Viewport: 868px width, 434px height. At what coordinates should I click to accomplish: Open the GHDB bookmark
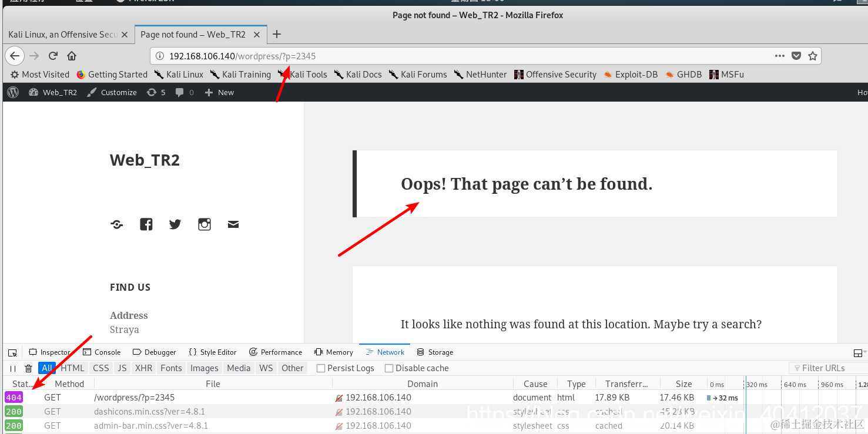(683, 75)
